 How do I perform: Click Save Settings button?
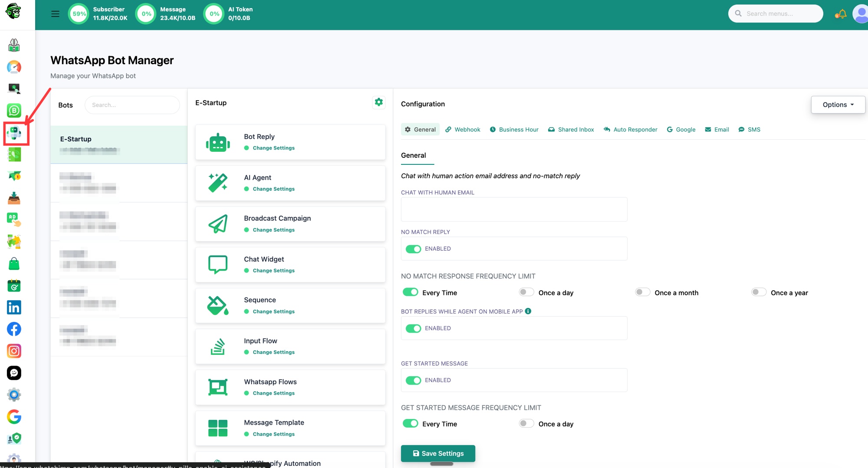pyautogui.click(x=438, y=453)
